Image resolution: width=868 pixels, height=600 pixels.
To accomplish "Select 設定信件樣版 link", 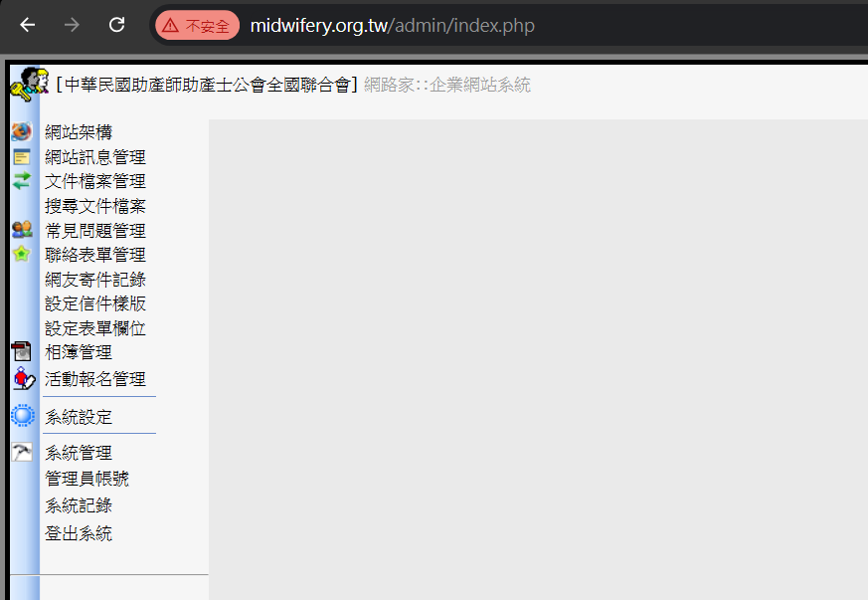I will point(95,303).
